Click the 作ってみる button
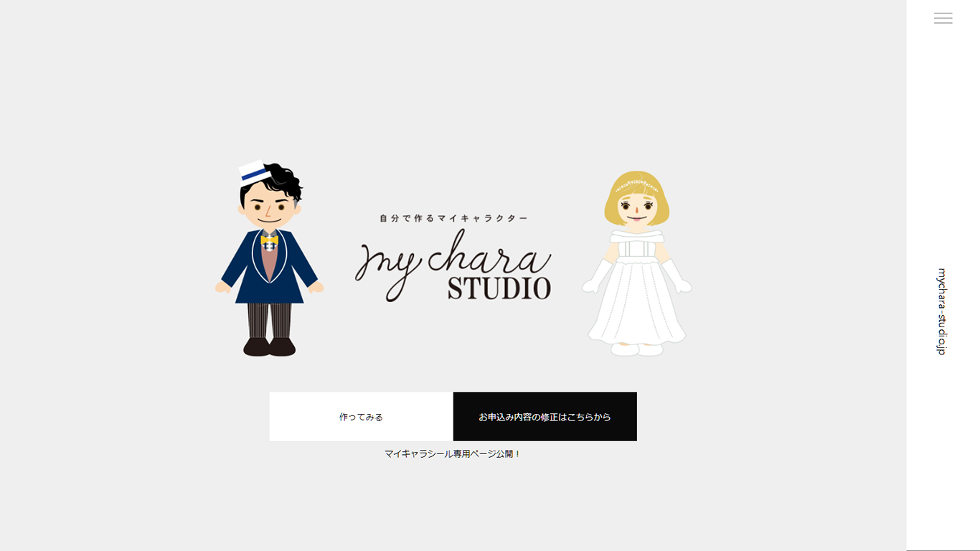 click(x=361, y=416)
